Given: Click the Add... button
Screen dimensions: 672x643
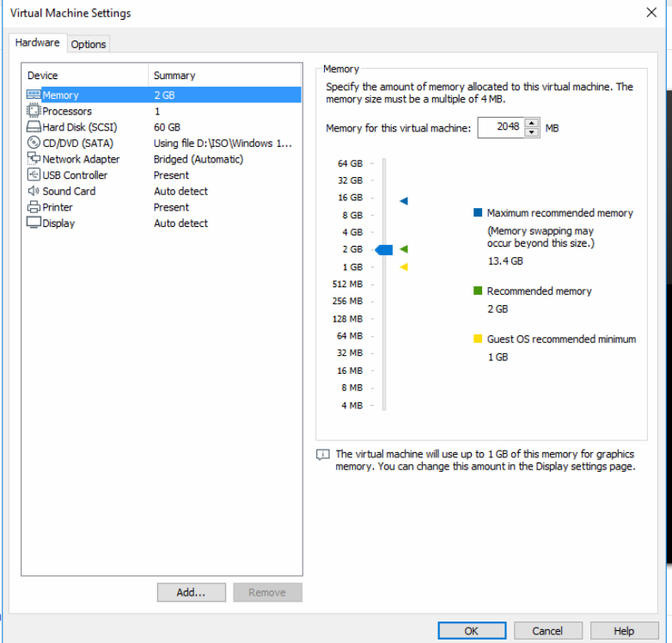Looking at the screenshot, I should pos(191,592).
